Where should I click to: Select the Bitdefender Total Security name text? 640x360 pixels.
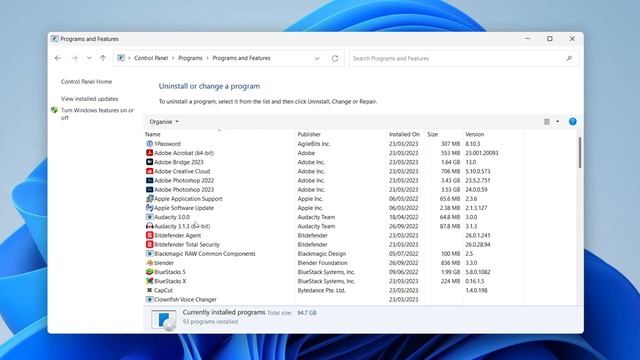(x=187, y=244)
